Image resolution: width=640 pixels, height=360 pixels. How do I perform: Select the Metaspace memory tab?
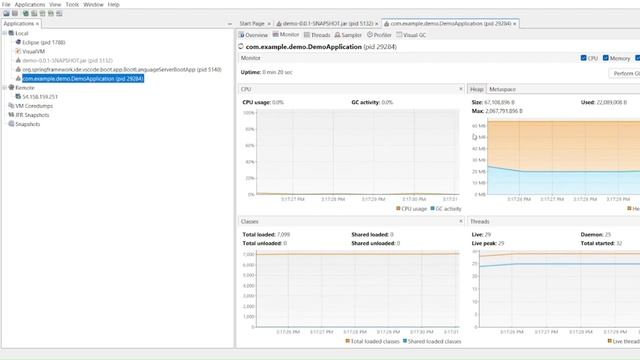pos(502,89)
